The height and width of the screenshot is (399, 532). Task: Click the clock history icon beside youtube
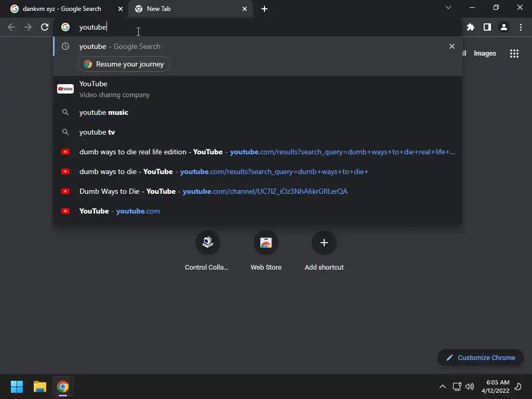[x=65, y=46]
